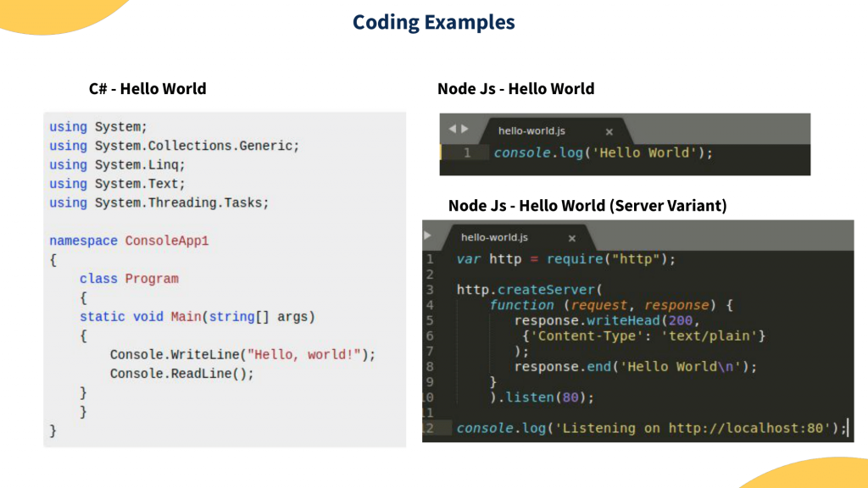Click 'static void Main(string[] args)' line
The image size is (868, 488).
click(197, 317)
